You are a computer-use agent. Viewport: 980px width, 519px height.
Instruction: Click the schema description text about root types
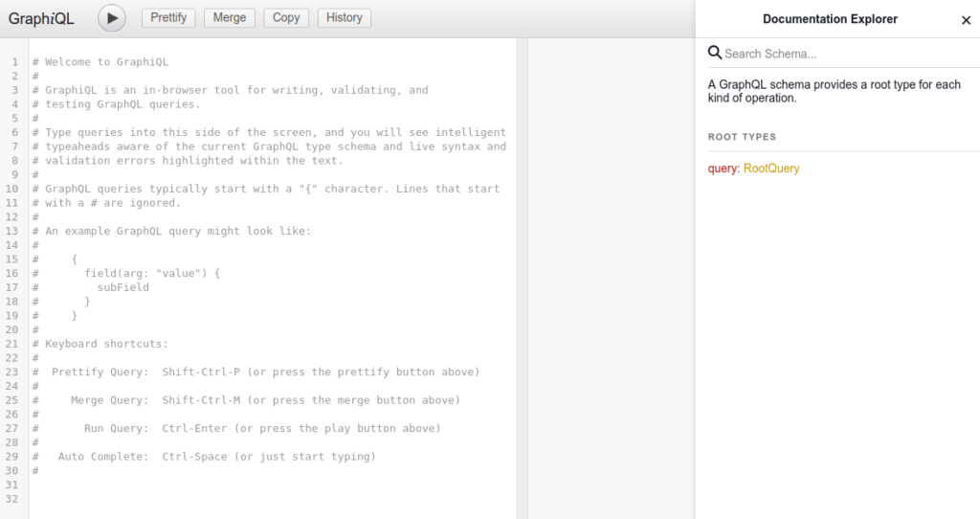tap(835, 91)
